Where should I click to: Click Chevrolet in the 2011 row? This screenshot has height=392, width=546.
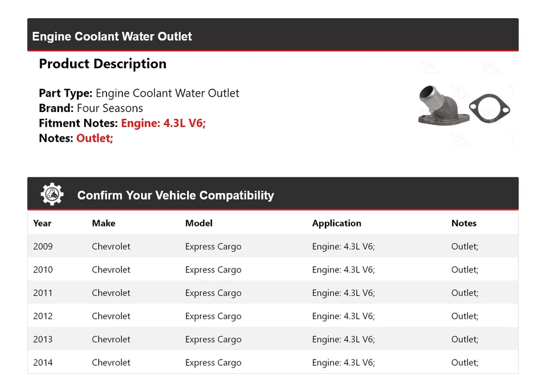[x=111, y=293]
